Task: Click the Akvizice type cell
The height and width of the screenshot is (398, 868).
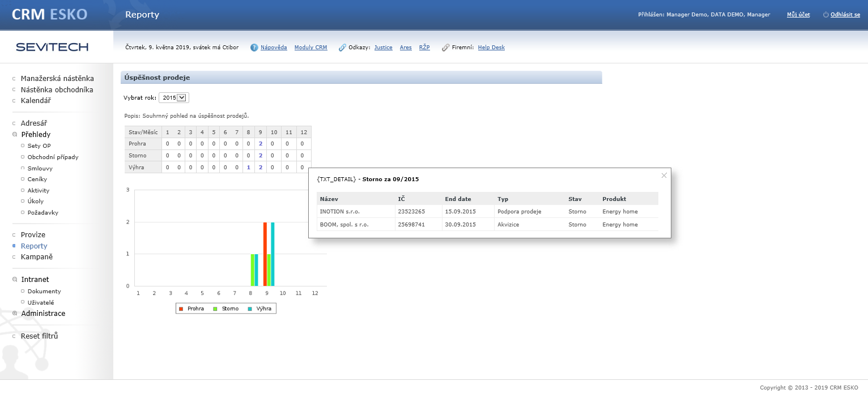Action: (508, 225)
